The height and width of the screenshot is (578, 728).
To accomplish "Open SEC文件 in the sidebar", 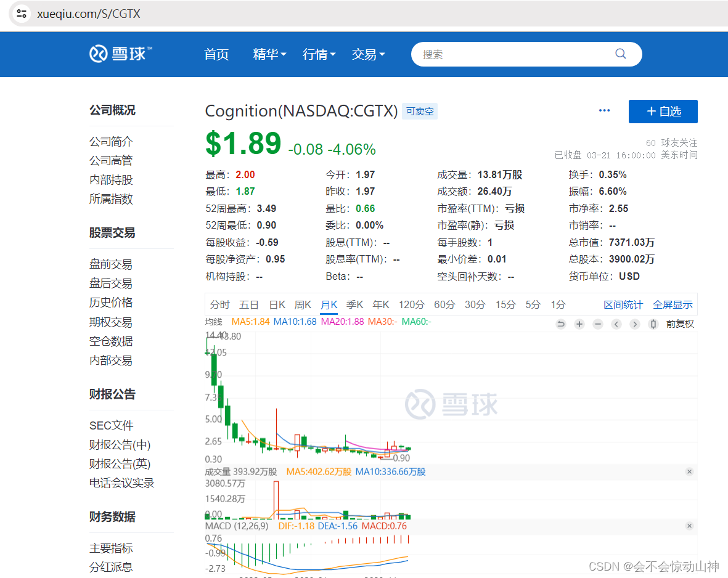I will [x=112, y=425].
